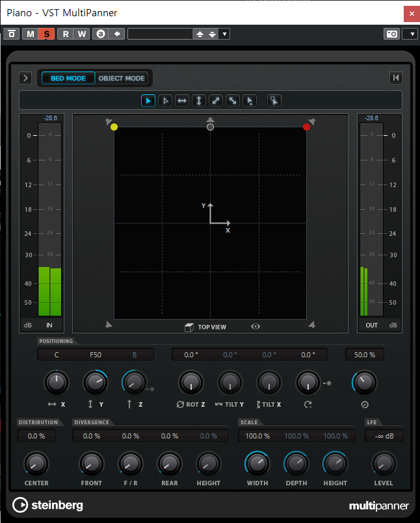Click the radius circle icon under last knob
The height and width of the screenshot is (523, 420).
coord(365,404)
